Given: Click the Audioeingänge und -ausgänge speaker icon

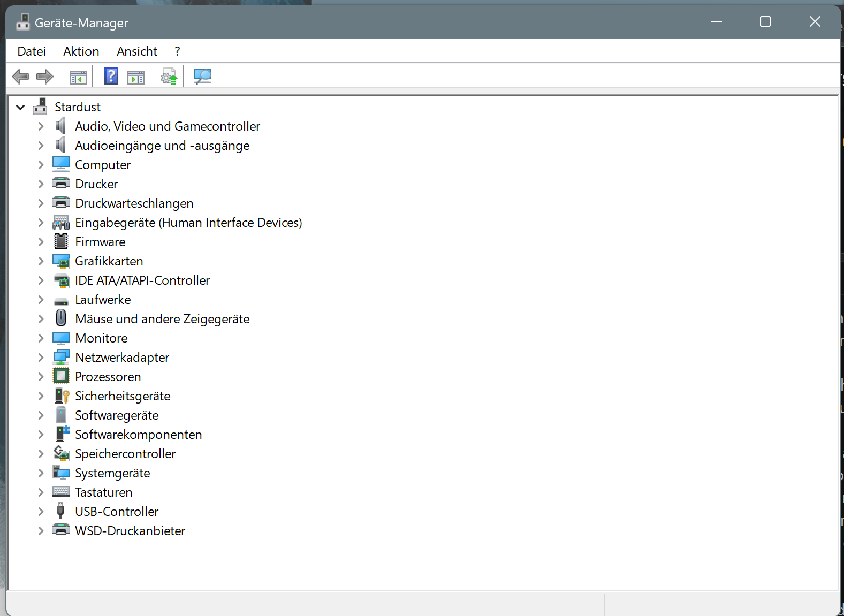Looking at the screenshot, I should click(x=61, y=145).
